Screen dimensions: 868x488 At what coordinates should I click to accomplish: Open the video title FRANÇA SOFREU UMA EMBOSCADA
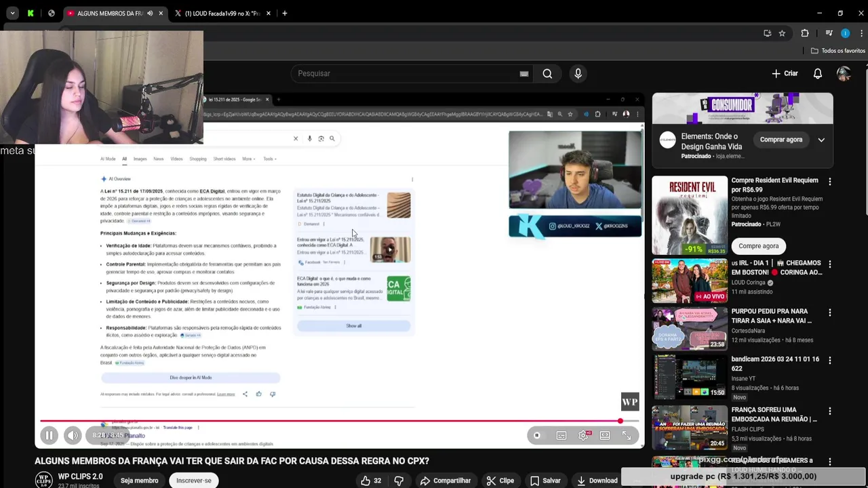[x=774, y=414]
